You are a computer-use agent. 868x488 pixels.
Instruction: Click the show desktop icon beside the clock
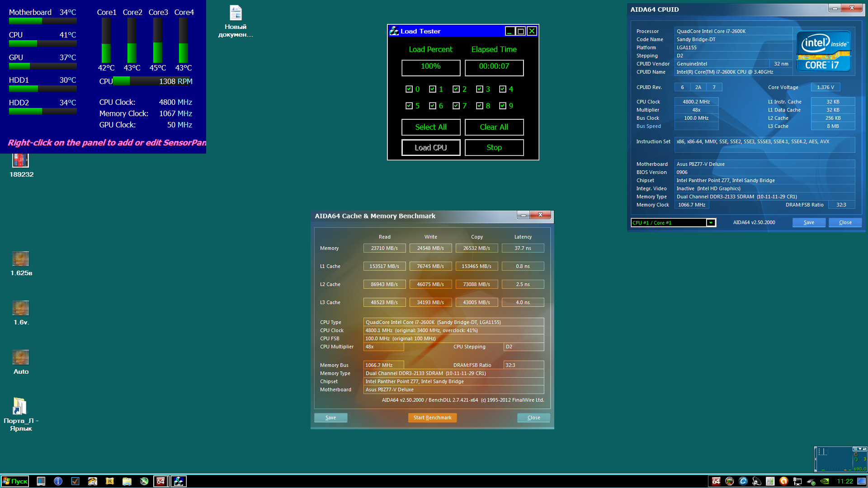coord(862,481)
